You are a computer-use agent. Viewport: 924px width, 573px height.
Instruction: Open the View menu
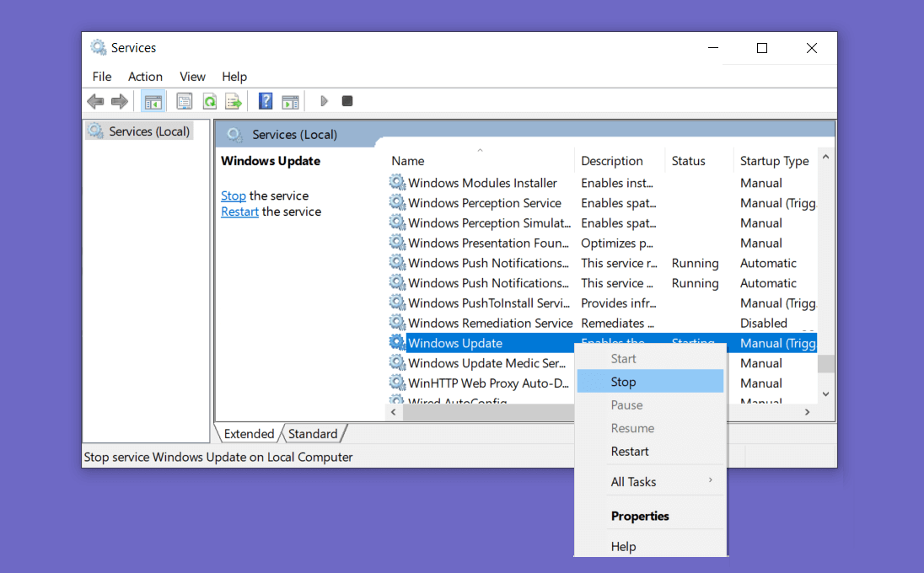pos(192,77)
